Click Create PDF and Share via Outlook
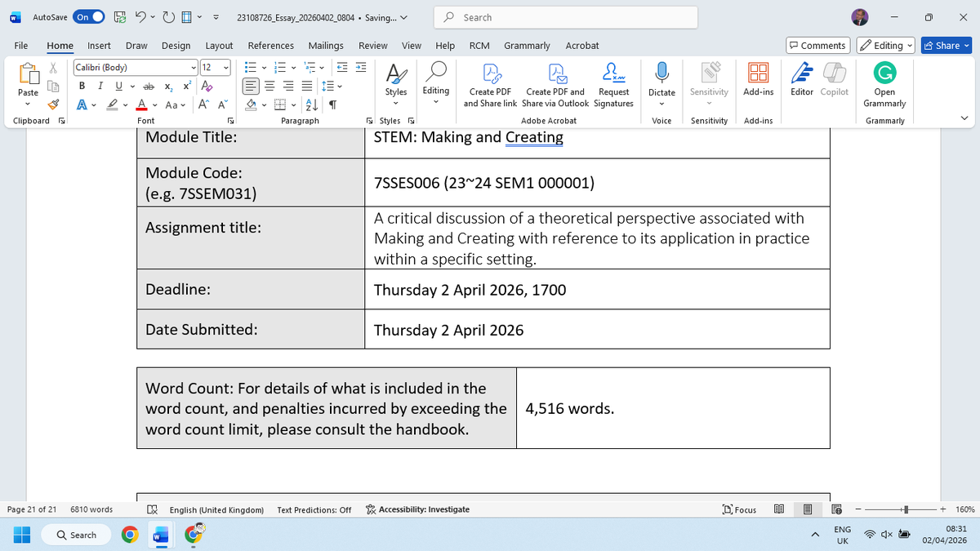This screenshot has width=980, height=551. point(555,87)
